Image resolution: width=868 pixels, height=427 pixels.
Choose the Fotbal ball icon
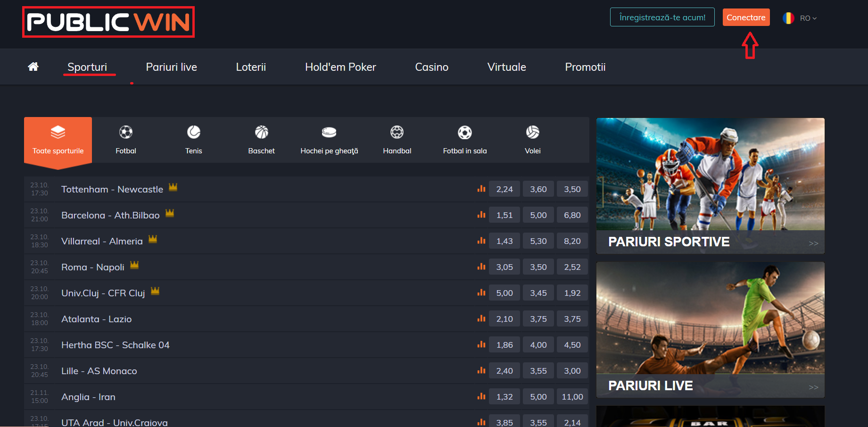126,132
